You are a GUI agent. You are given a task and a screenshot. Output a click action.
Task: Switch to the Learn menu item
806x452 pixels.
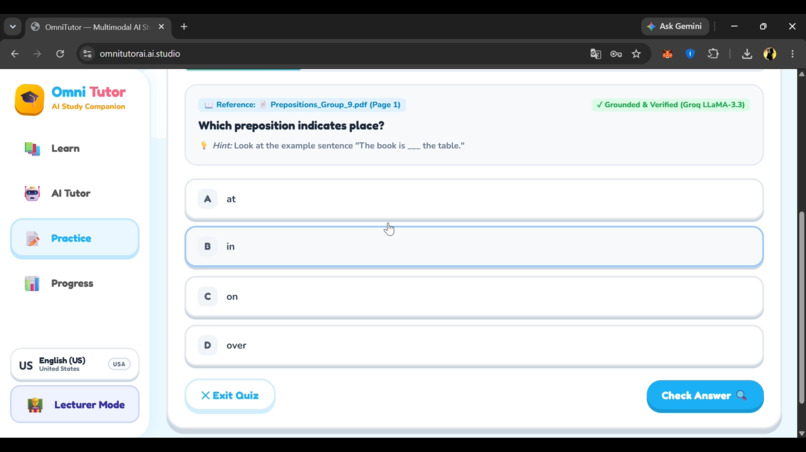[75, 149]
